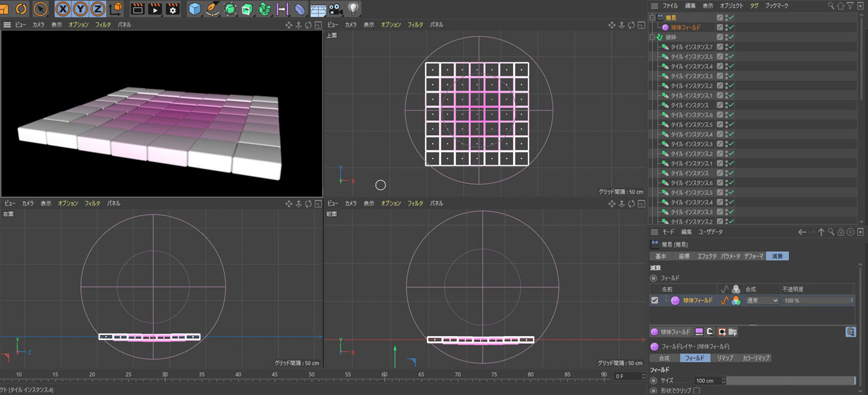This screenshot has height=395, width=868.
Task: Add a light with the bulb icon
Action: click(x=353, y=9)
